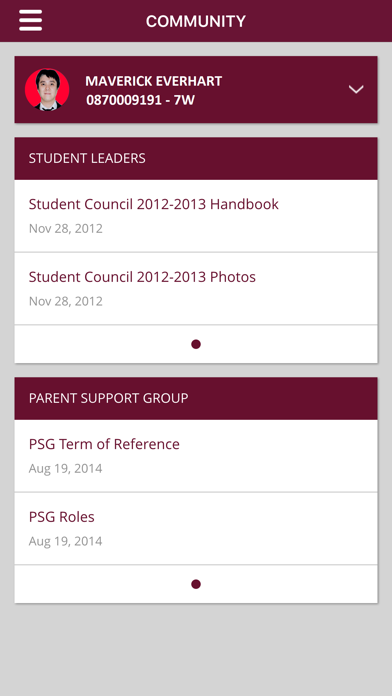Tap the Nov 28, 2012 date under Handbook
392x696 pixels.
66,228
